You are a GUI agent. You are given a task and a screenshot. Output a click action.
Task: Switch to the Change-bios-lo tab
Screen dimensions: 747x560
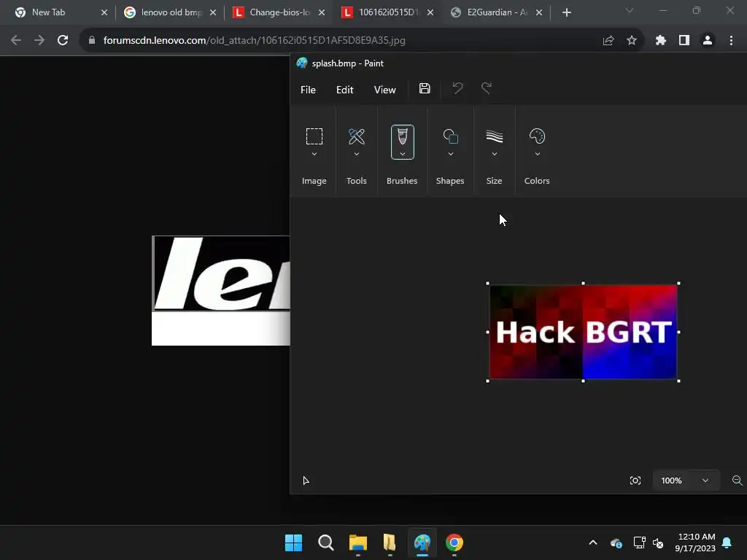click(279, 12)
